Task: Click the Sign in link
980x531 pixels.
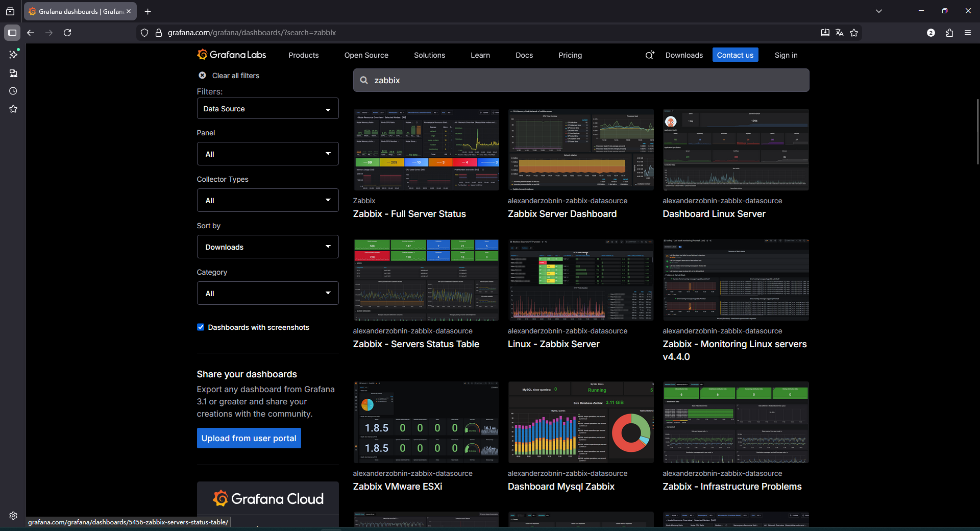Action: 786,55
